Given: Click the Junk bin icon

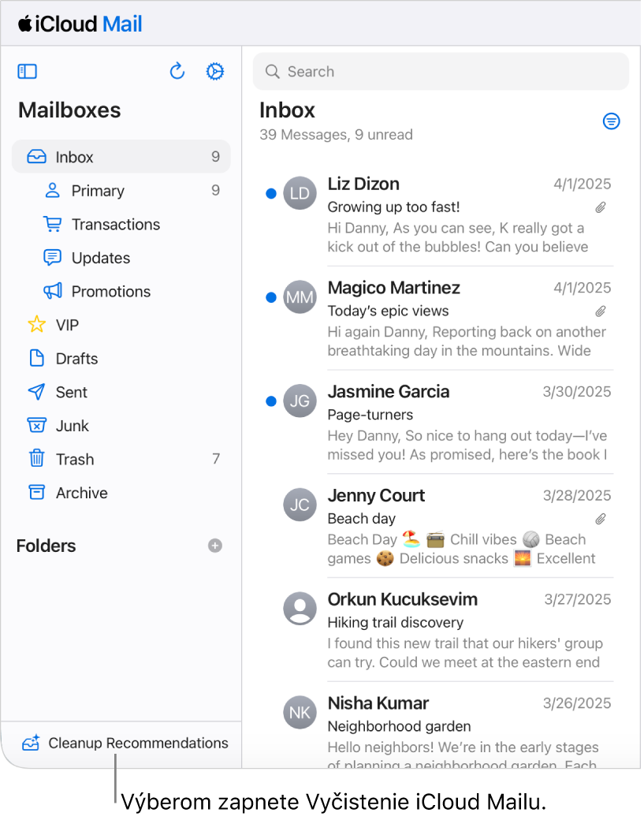Looking at the screenshot, I should (x=36, y=426).
